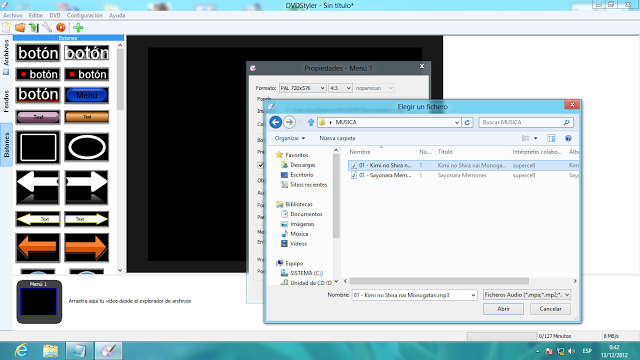Sort by the Nombre column header
Image resolution: width=640 pixels, height=360 pixels.
[360, 152]
